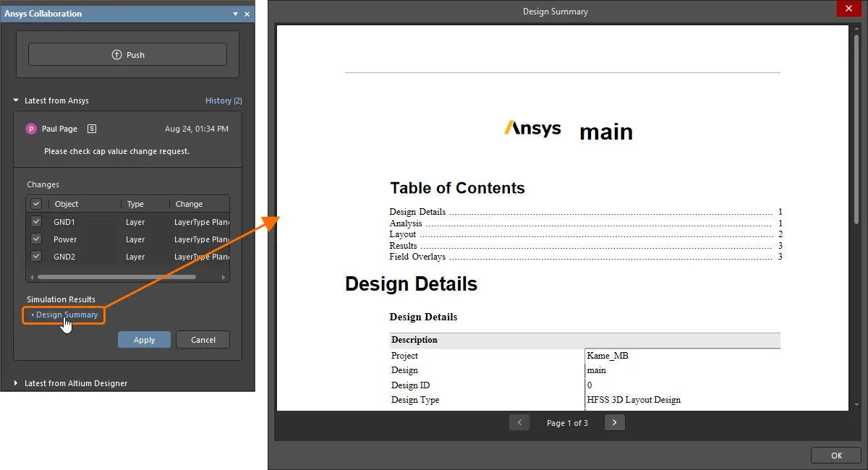Select the Results contents entry
Viewport: 868px width, 470px height.
(x=586, y=246)
